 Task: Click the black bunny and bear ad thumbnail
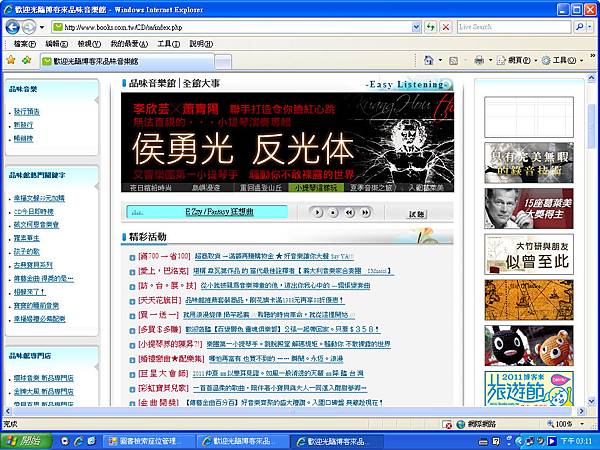pos(529,346)
